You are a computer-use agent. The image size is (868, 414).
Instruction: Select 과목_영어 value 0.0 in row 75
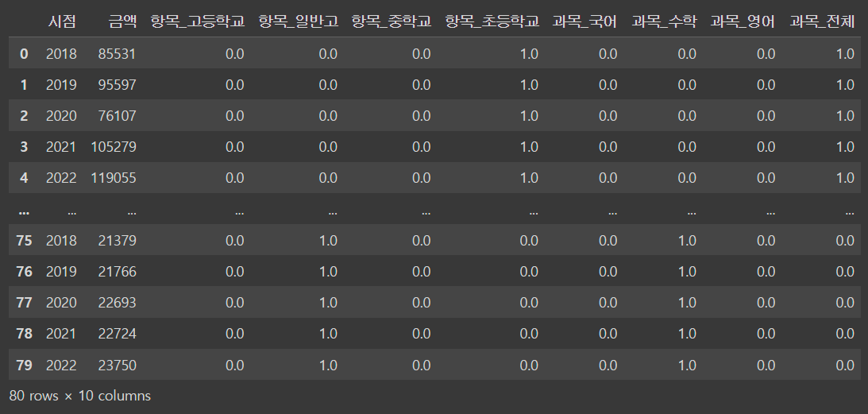[x=766, y=241]
